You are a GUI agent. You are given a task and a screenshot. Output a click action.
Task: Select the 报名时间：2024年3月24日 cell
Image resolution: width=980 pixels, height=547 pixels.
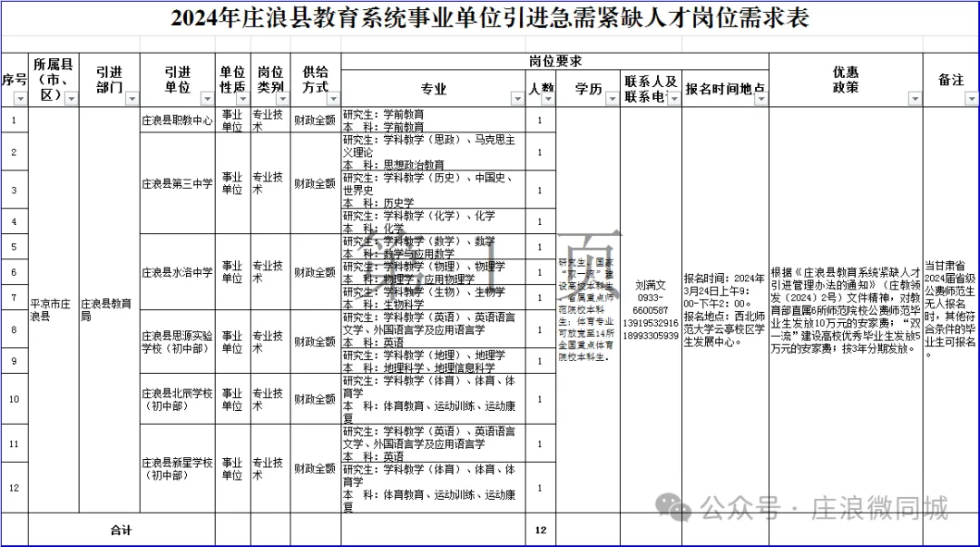725,309
